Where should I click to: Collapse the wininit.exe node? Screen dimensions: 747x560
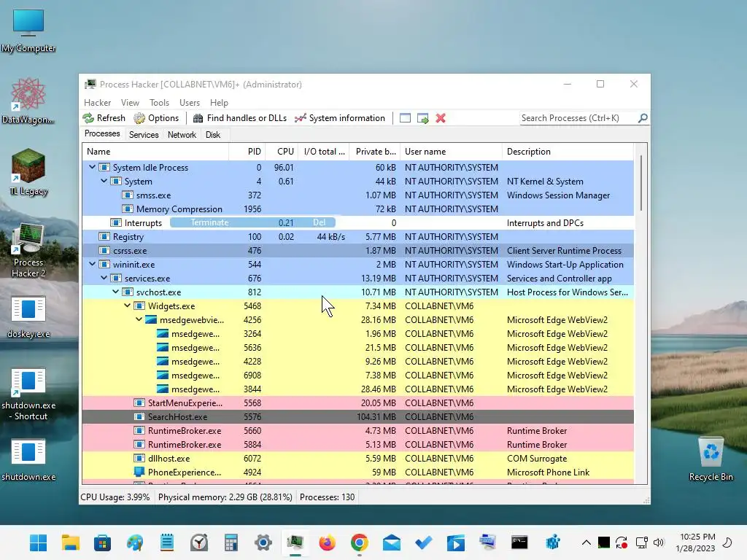click(93, 264)
